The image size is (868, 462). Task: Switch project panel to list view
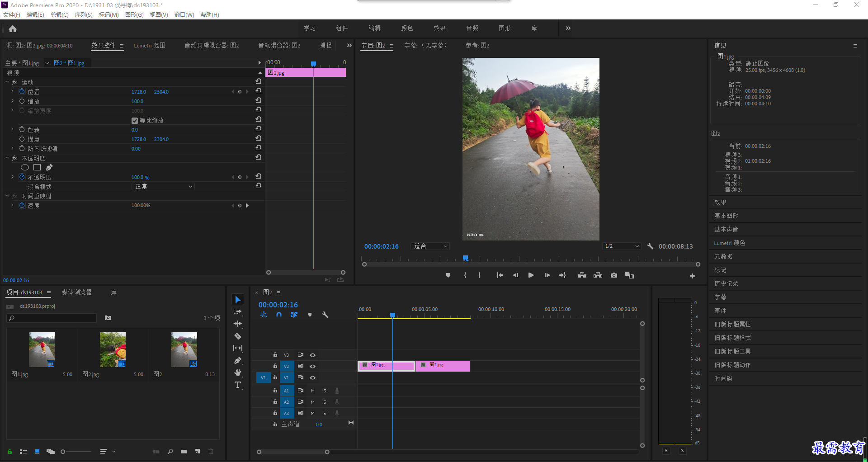click(x=24, y=452)
